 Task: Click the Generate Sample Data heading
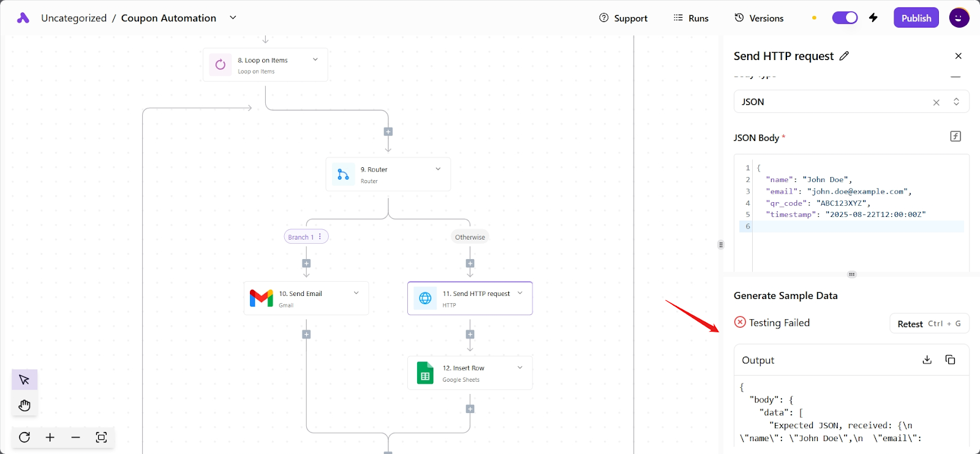coord(786,295)
